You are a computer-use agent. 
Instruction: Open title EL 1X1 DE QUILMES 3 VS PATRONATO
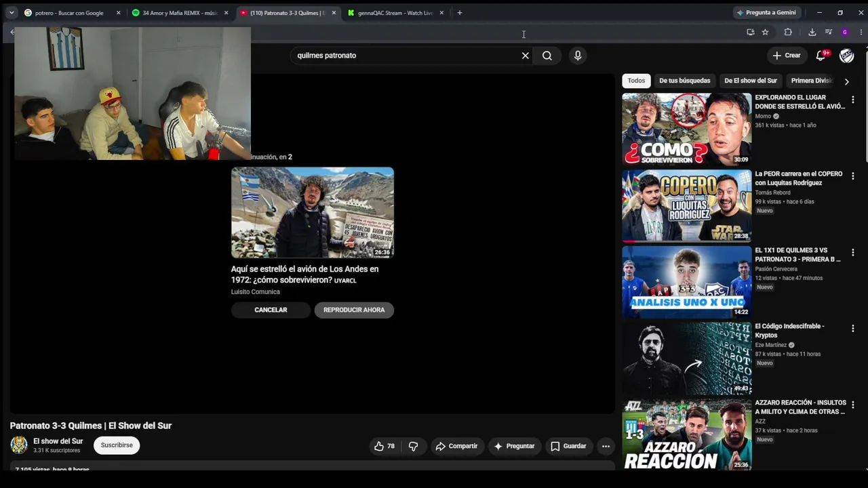[x=798, y=255]
